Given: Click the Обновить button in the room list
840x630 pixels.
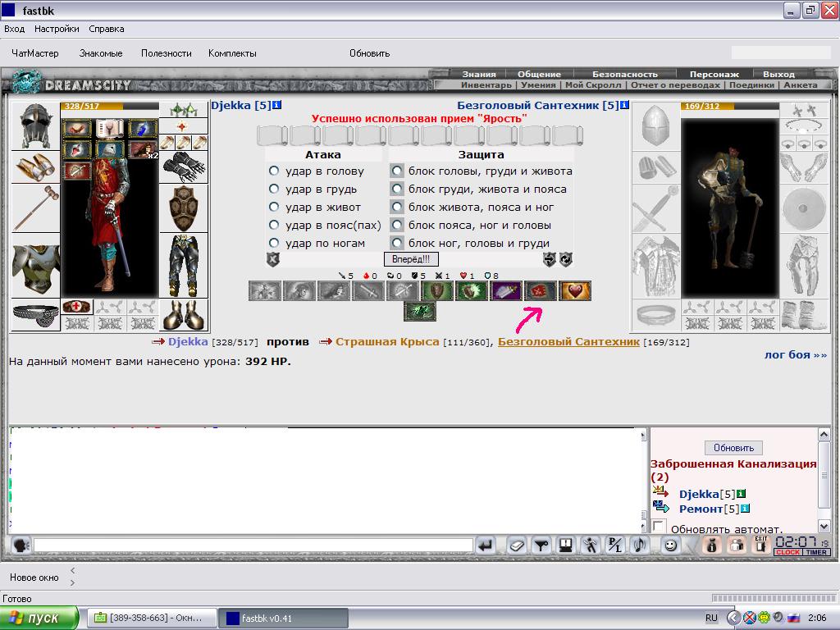Looking at the screenshot, I should [734, 448].
